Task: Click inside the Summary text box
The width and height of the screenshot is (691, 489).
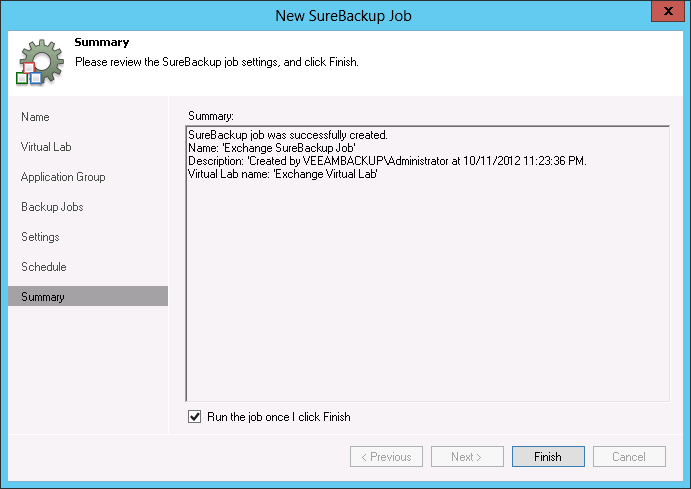Action: point(427,300)
